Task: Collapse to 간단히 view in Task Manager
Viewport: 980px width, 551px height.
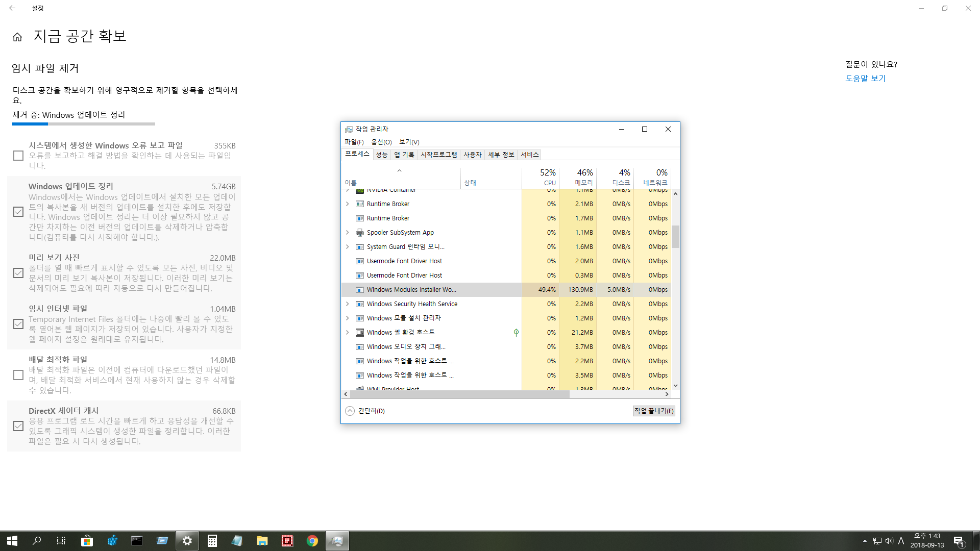Action: [x=365, y=411]
